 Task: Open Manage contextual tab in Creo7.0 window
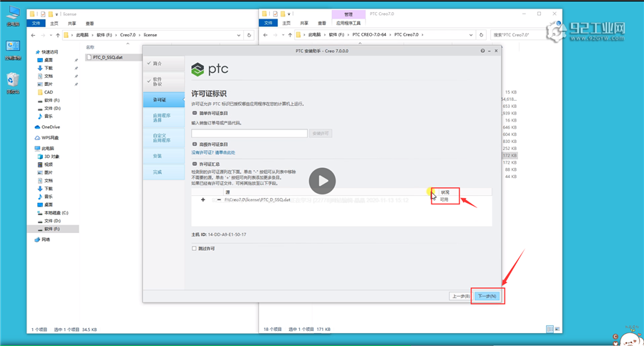(x=348, y=14)
